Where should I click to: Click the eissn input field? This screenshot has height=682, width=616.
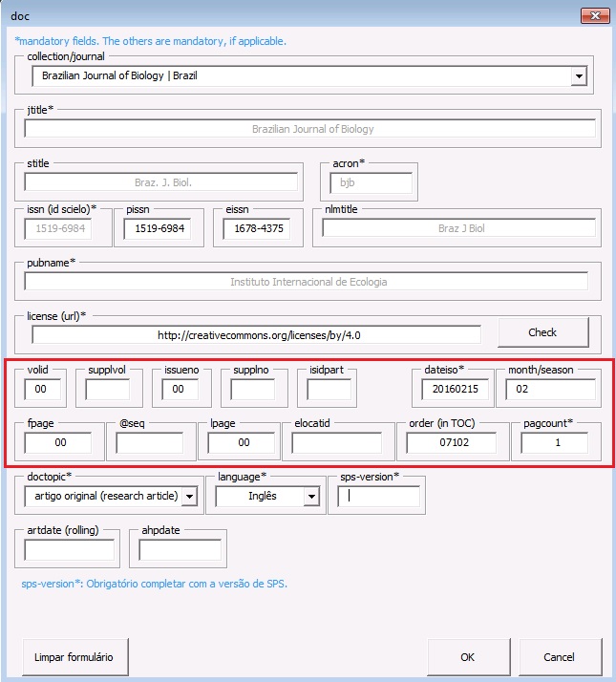(x=255, y=229)
